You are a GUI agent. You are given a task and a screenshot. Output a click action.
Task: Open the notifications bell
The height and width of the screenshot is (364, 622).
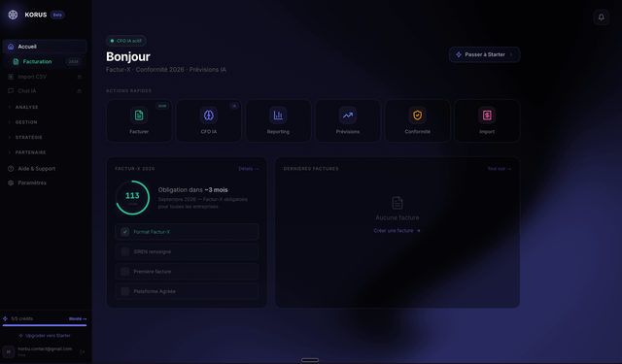pyautogui.click(x=601, y=17)
